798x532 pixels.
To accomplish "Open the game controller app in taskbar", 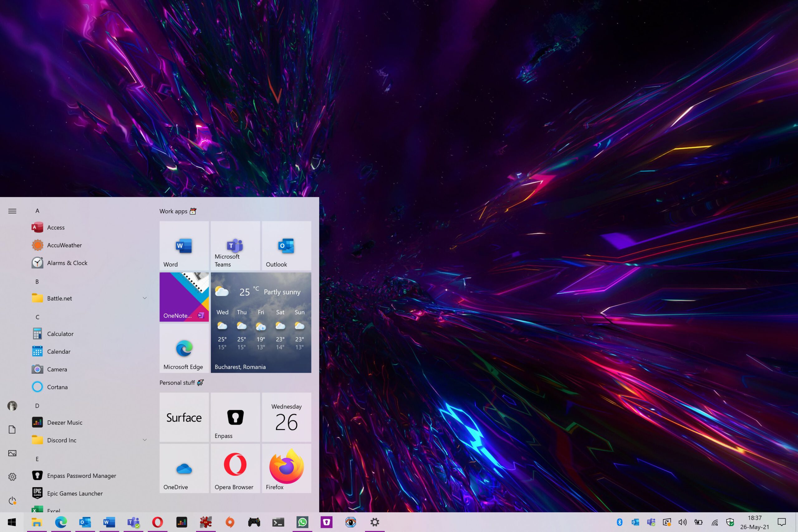I will (x=254, y=522).
